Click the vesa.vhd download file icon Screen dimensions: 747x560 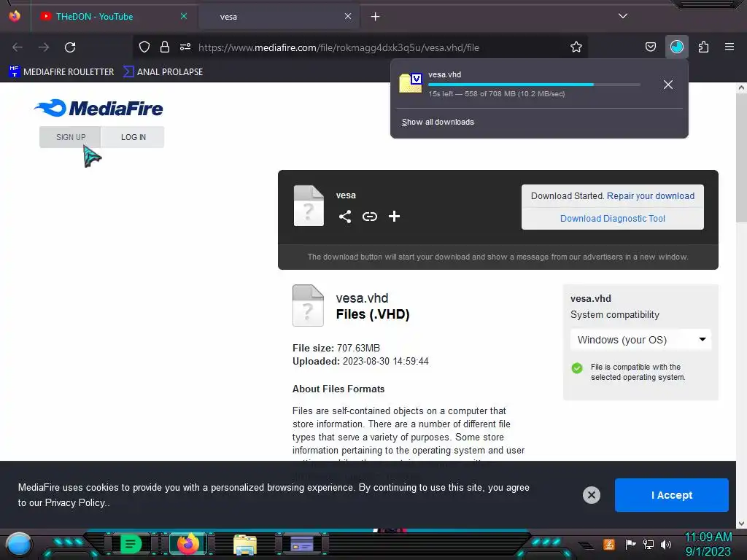tap(411, 83)
